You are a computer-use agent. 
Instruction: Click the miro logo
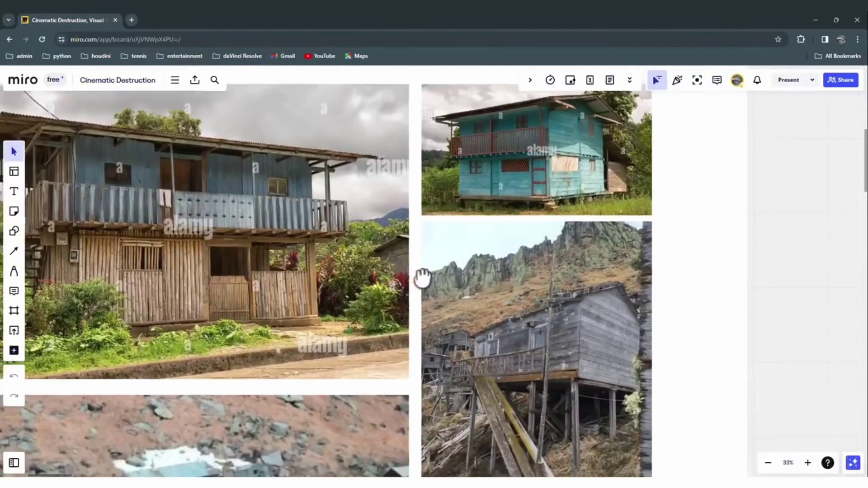tap(23, 80)
